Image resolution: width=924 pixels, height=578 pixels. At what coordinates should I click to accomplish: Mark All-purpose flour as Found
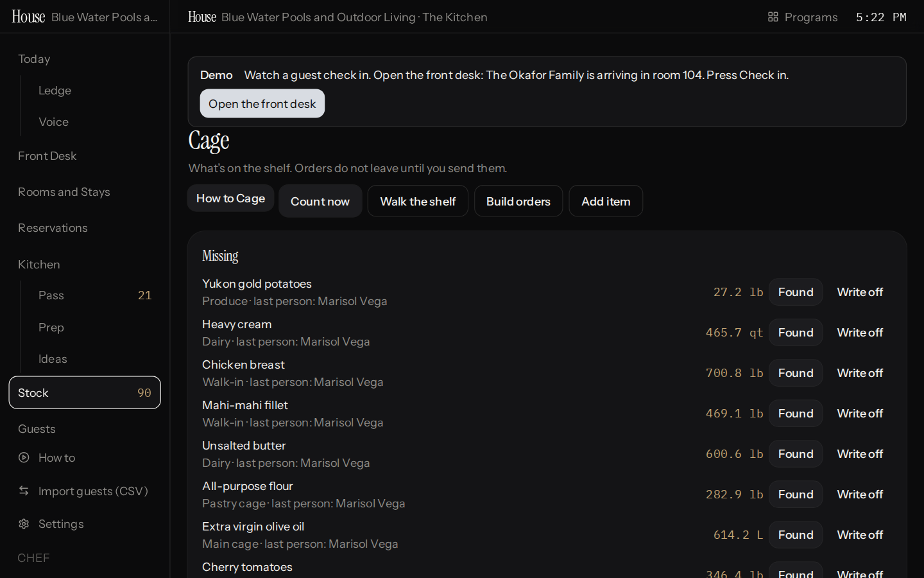pyautogui.click(x=796, y=495)
